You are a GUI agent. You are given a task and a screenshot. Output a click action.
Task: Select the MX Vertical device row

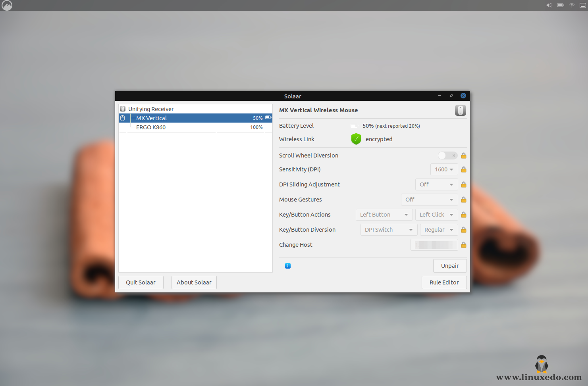coord(195,118)
